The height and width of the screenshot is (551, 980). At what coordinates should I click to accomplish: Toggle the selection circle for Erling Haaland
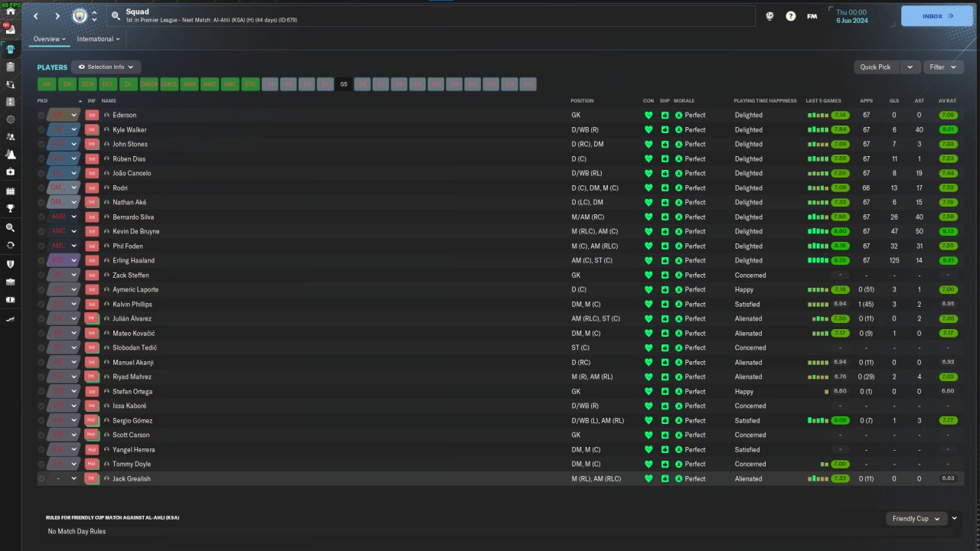41,260
